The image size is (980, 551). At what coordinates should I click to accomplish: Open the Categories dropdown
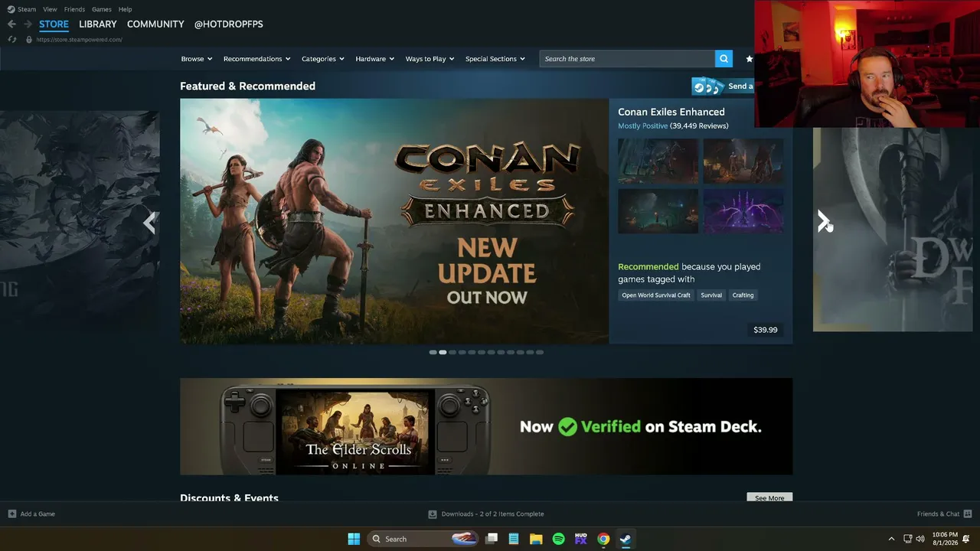tap(322, 59)
